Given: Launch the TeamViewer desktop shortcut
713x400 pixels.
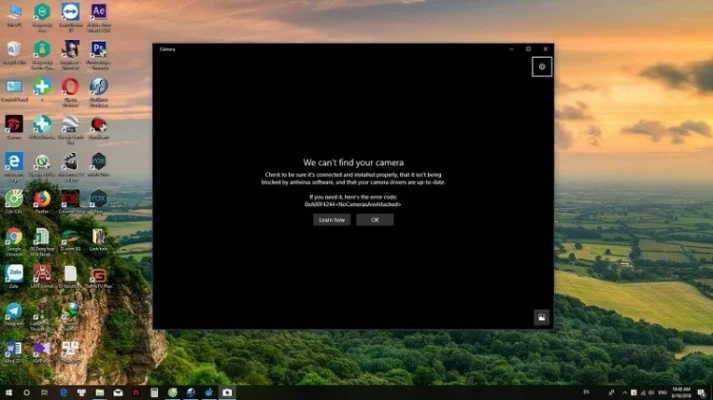Looking at the screenshot, I should click(x=70, y=12).
